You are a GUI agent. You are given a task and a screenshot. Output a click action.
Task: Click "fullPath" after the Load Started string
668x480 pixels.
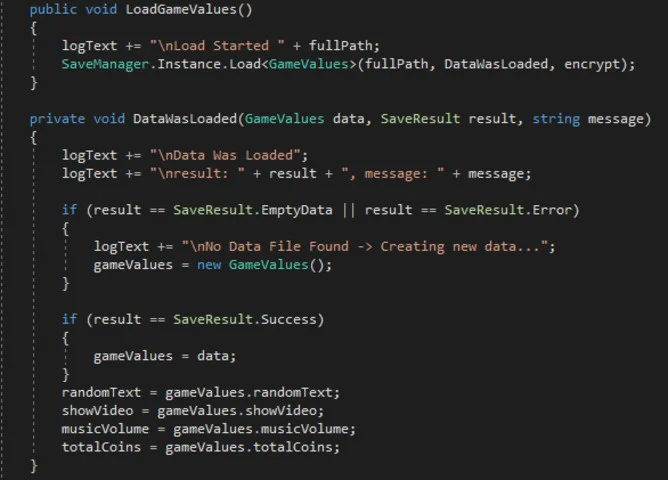(x=340, y=46)
